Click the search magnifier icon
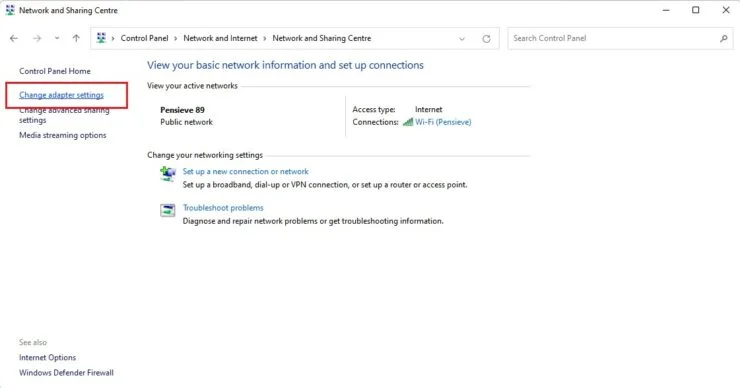This screenshot has height=388, width=740. pos(723,39)
